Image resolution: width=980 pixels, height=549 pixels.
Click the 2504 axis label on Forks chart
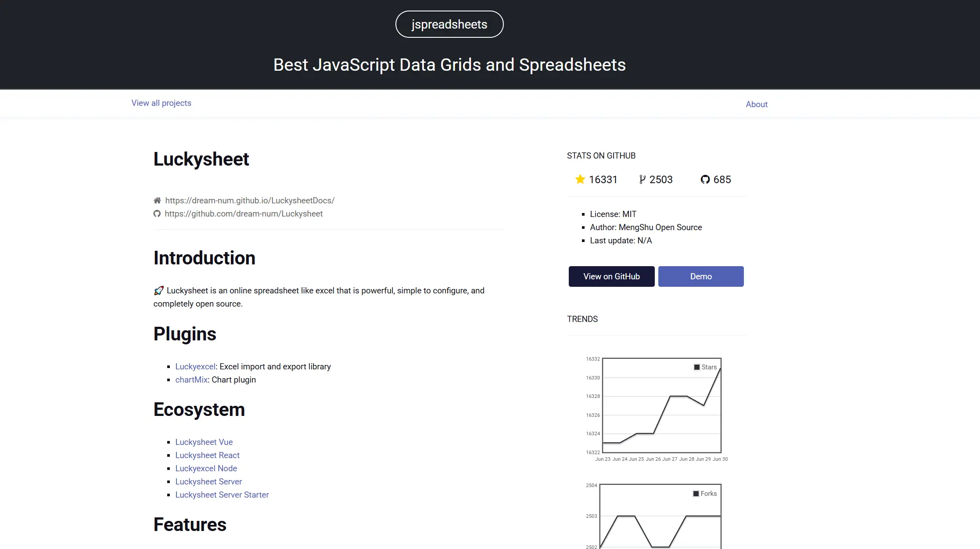click(x=591, y=485)
